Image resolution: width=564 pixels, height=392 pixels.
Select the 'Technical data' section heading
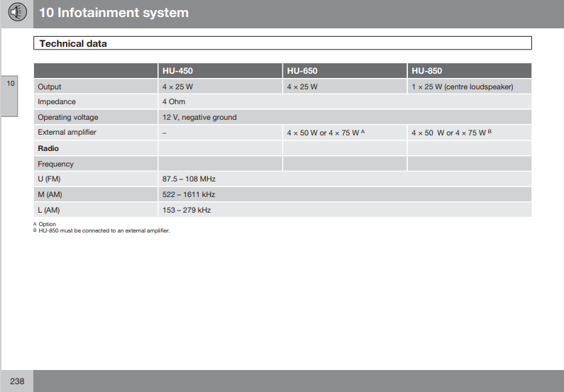(x=73, y=43)
